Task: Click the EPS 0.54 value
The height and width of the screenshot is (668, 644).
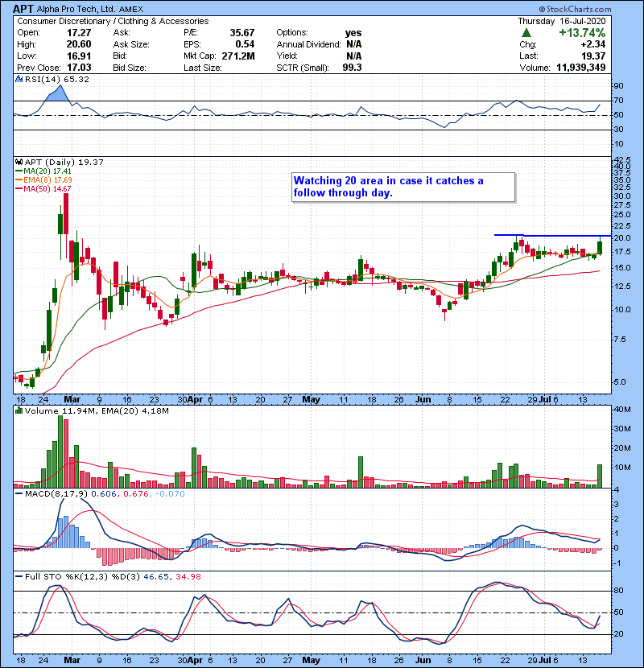Action: [x=245, y=44]
